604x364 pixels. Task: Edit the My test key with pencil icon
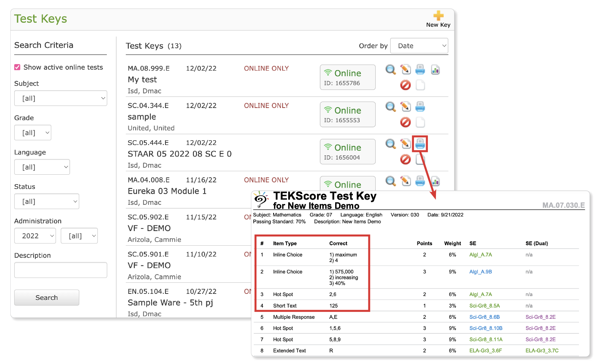tap(405, 69)
